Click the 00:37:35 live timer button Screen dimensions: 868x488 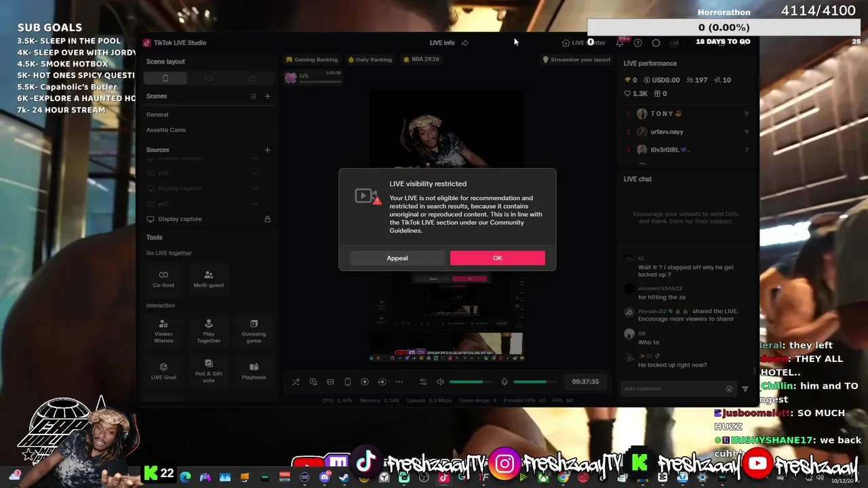pyautogui.click(x=585, y=382)
